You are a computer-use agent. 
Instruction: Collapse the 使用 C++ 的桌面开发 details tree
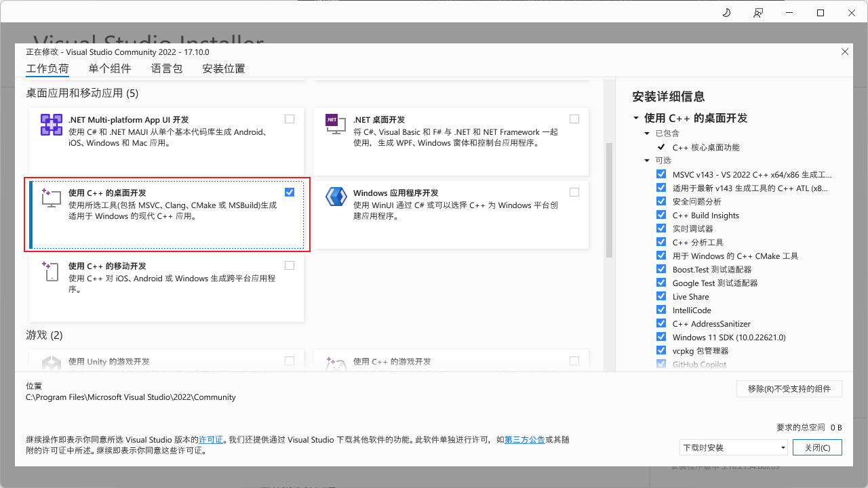click(x=636, y=118)
